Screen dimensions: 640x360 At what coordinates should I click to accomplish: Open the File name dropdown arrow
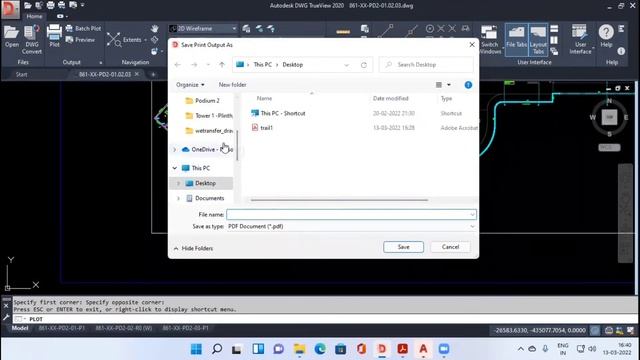(472, 215)
